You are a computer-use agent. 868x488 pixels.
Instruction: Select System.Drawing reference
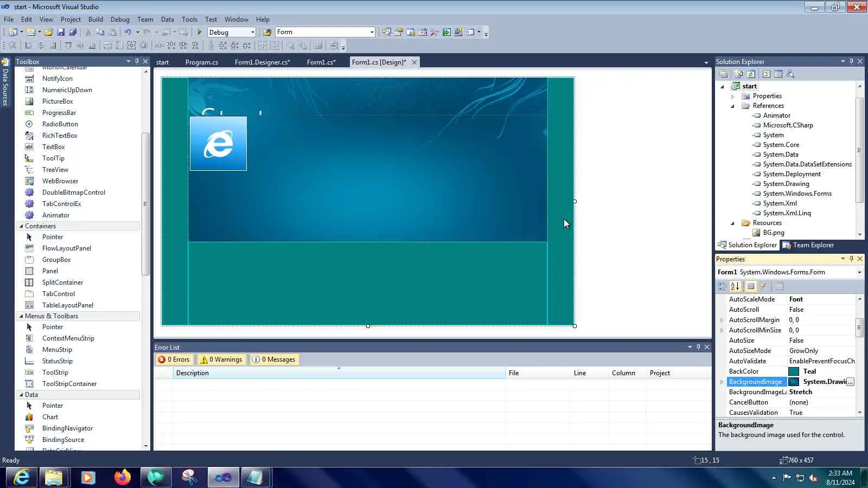coord(786,184)
